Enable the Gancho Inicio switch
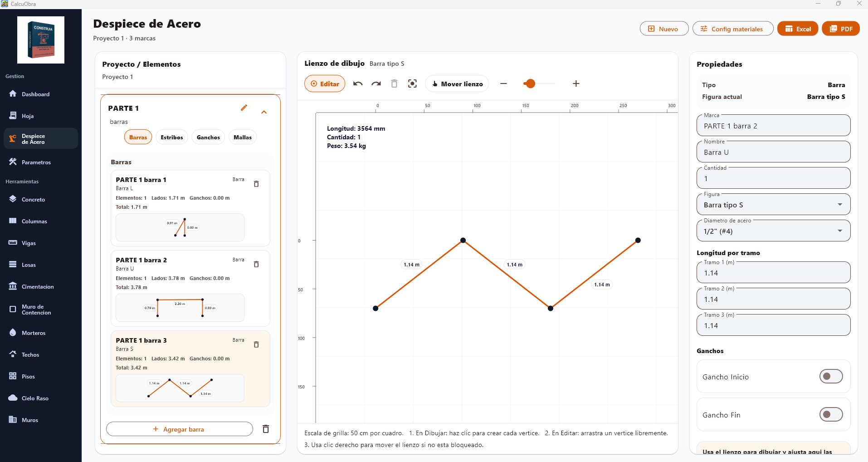 (x=830, y=376)
